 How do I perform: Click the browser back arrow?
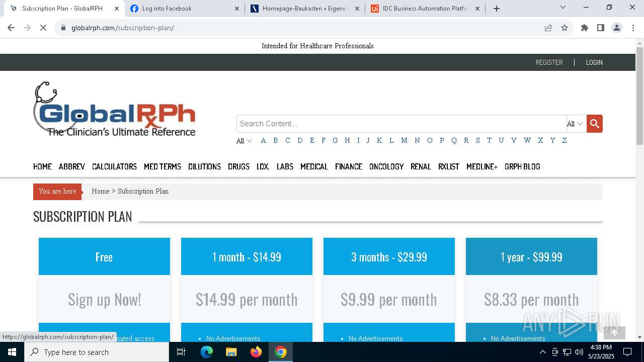(11, 28)
